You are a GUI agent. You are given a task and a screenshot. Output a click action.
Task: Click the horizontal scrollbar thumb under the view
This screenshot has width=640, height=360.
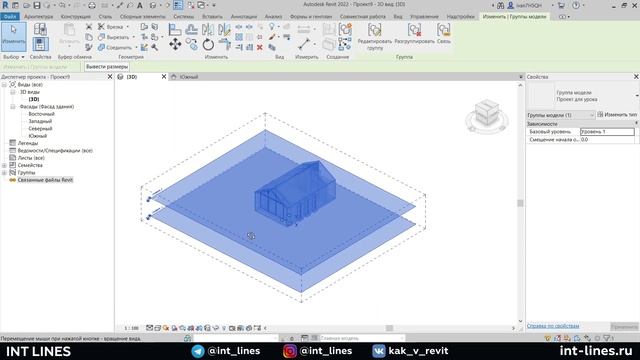pyautogui.click(x=389, y=328)
